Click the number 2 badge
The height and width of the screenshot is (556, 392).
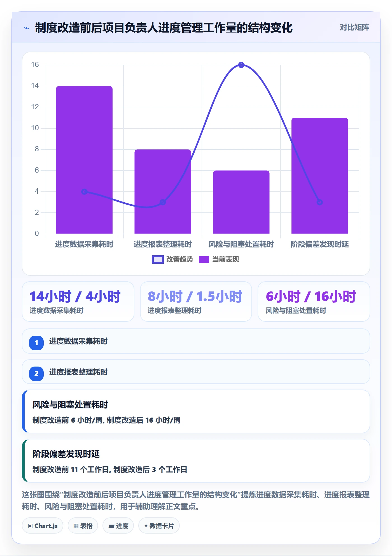click(36, 374)
